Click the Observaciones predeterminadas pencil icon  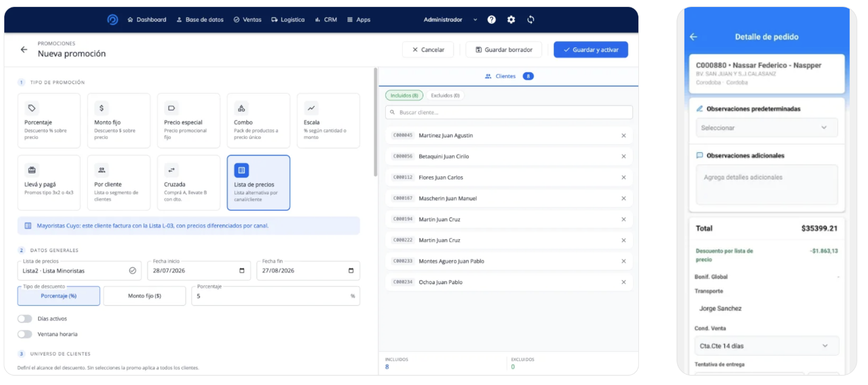pos(700,109)
